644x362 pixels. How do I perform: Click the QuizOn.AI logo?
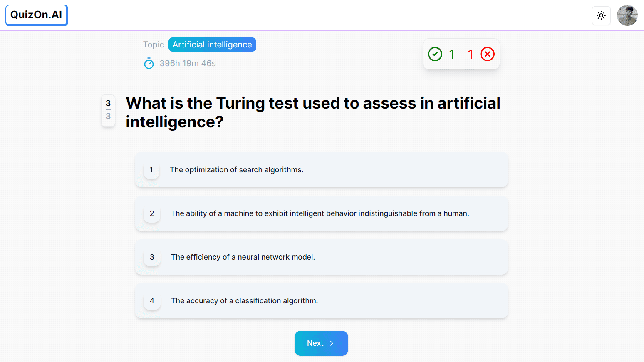tap(37, 15)
